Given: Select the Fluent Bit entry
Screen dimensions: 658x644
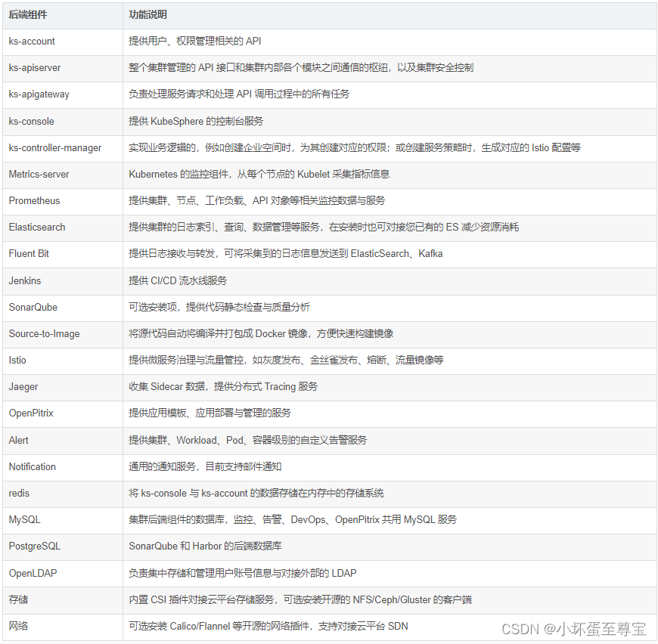Looking at the screenshot, I should tap(29, 254).
